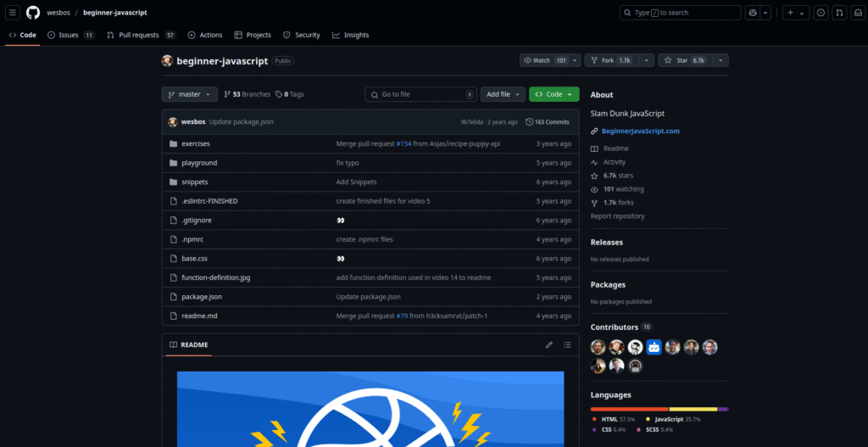Screen dimensions: 868x447
Task: Open the Activity link in About
Action: [x=608, y=162]
